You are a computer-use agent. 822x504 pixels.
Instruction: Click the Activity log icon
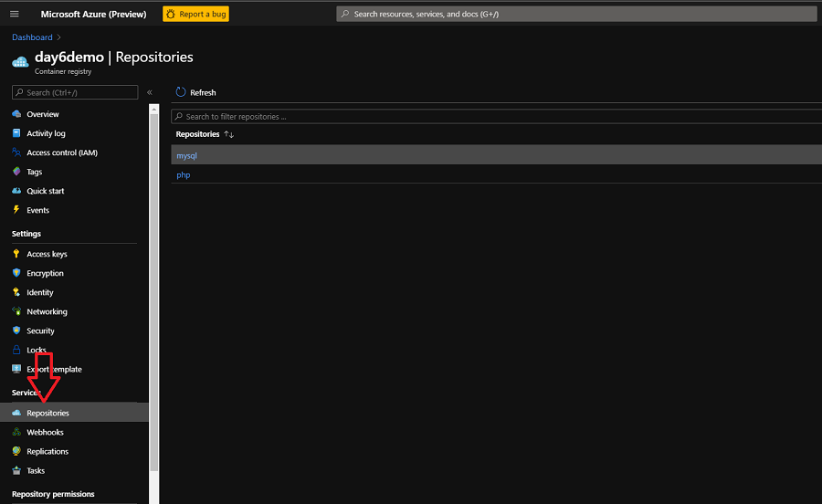[x=16, y=133]
